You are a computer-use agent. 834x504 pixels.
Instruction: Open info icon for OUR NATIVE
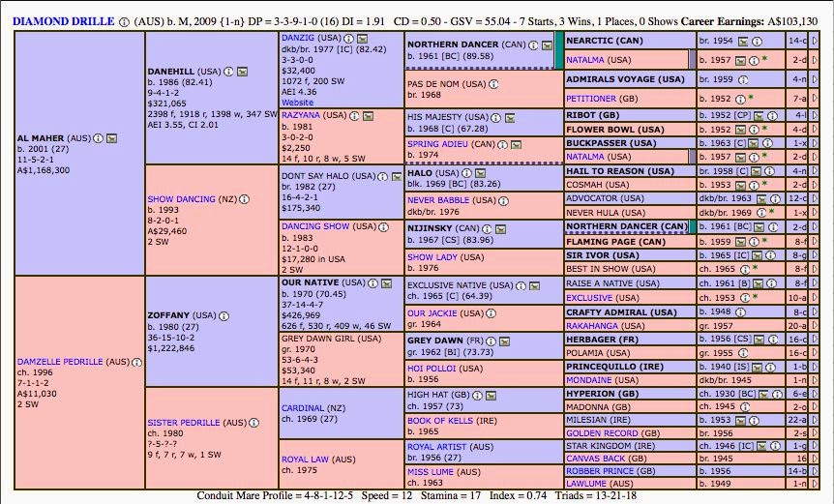(x=372, y=283)
